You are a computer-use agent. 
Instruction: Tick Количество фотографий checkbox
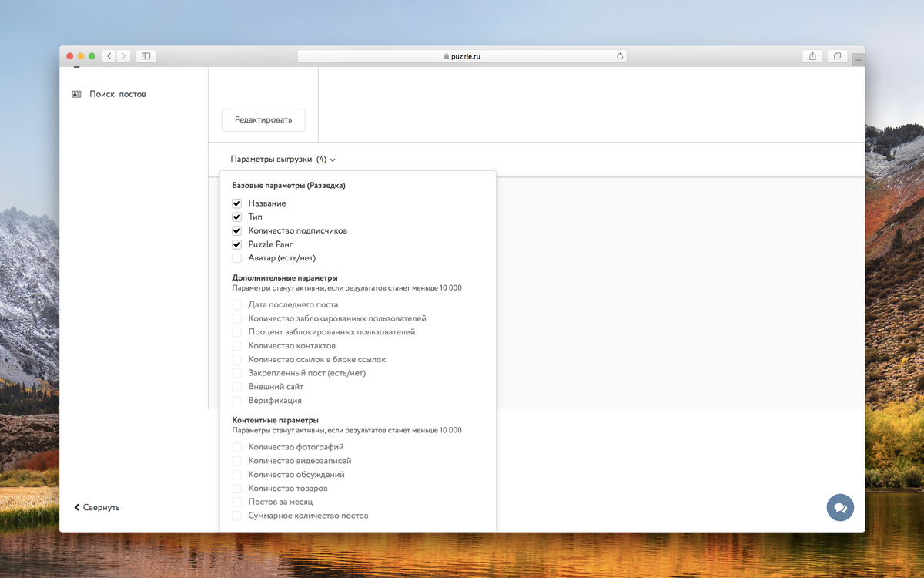pos(237,447)
